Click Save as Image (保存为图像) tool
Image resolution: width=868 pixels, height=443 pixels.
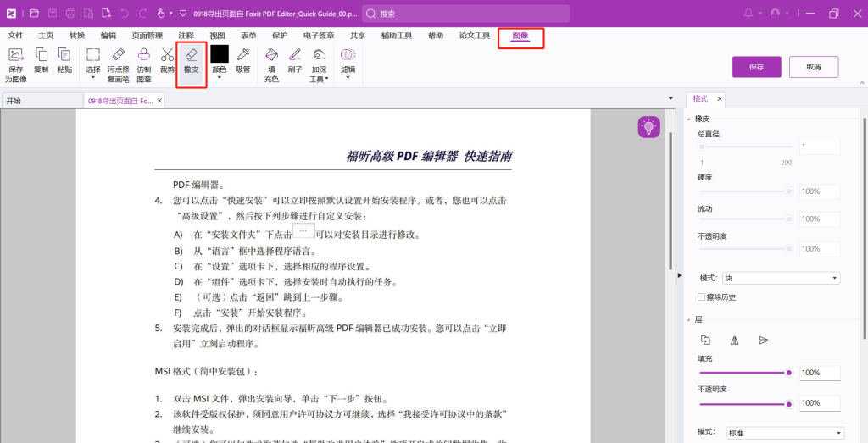(x=15, y=65)
